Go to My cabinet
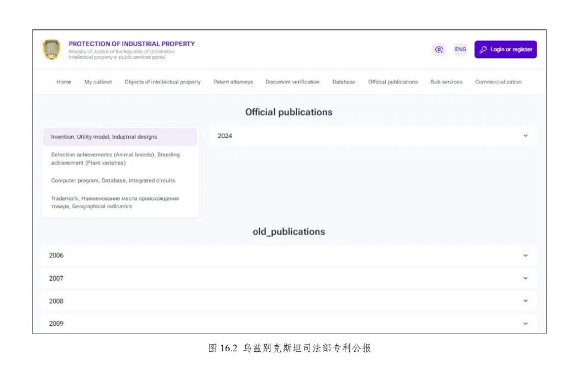Image resolution: width=588 pixels, height=370 pixels. coord(98,82)
